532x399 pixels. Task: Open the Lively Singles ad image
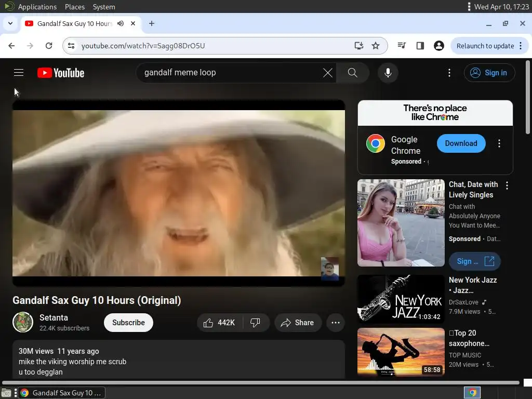(x=401, y=223)
